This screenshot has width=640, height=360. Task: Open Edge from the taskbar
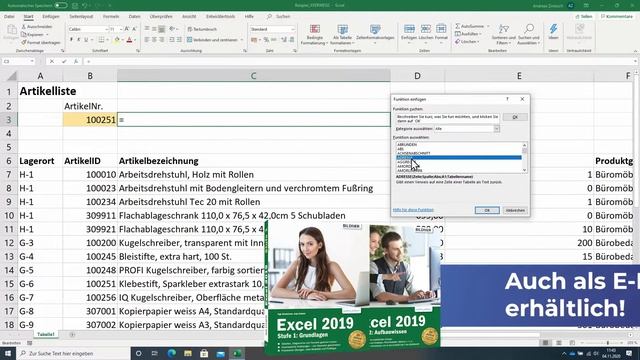coord(171,353)
